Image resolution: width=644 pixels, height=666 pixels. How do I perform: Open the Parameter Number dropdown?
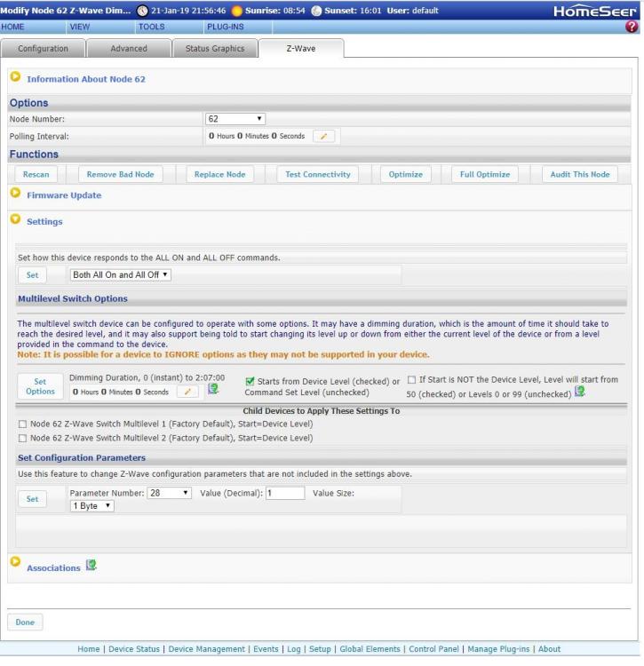pos(170,493)
